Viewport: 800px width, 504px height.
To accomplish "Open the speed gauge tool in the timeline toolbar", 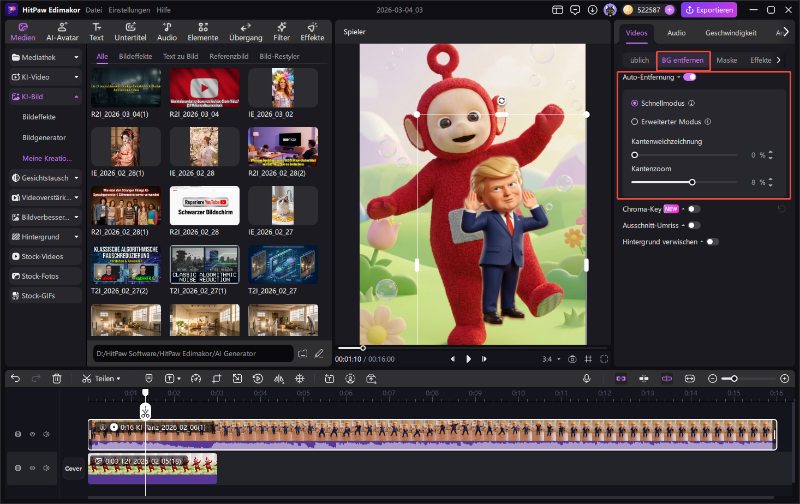I will click(x=196, y=379).
